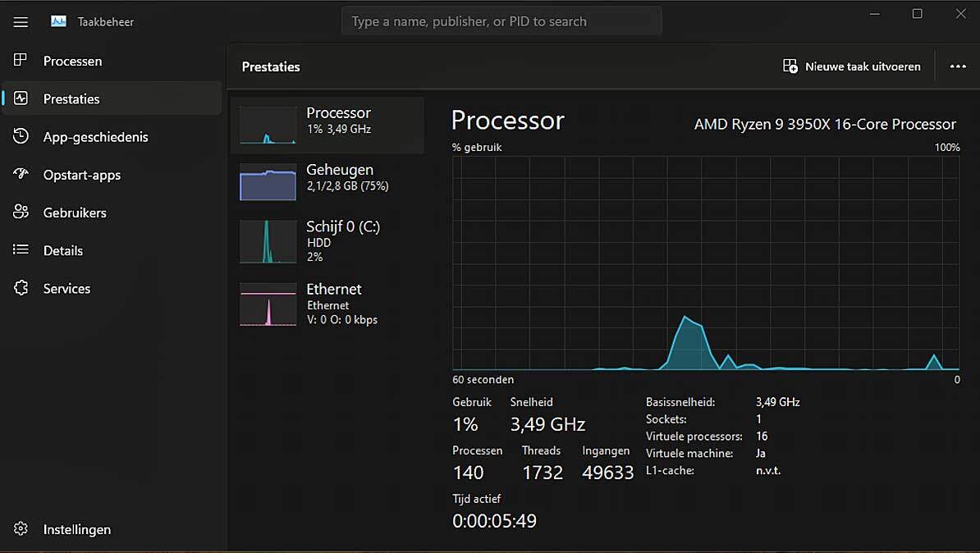Click the Basissnelheid label
Screen dimensions: 980x553
(x=680, y=402)
